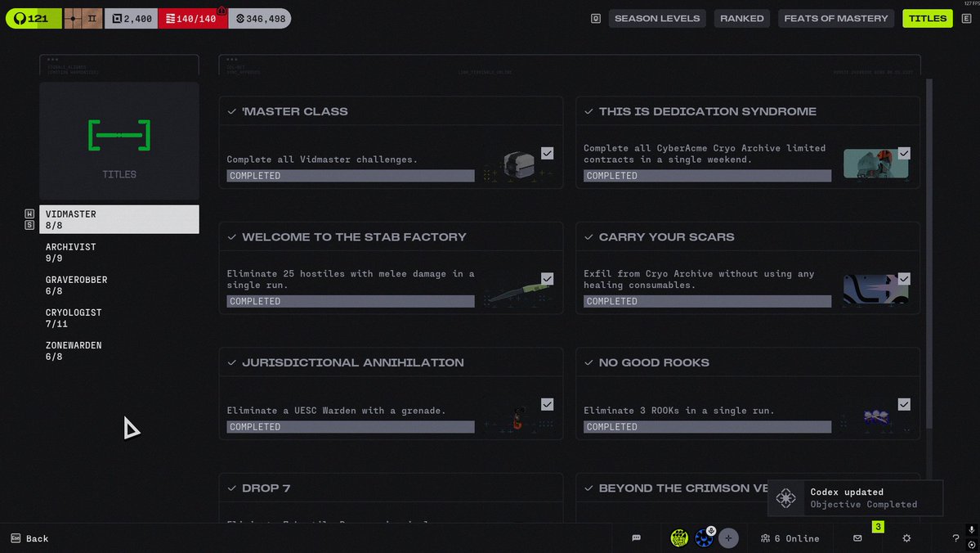This screenshot has height=553, width=980.
Task: Open the help question mark
Action: (955, 538)
